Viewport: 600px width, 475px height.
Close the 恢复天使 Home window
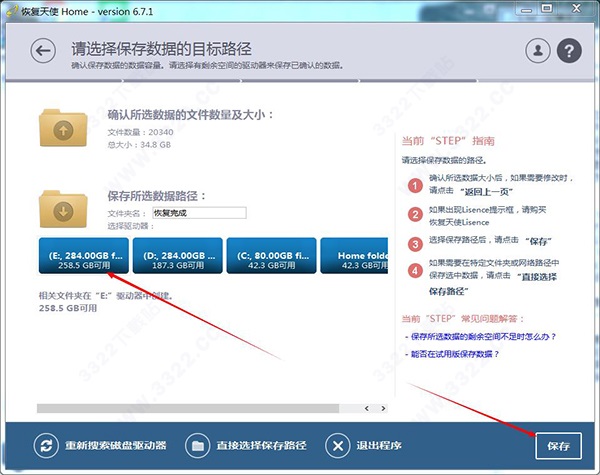(x=576, y=9)
